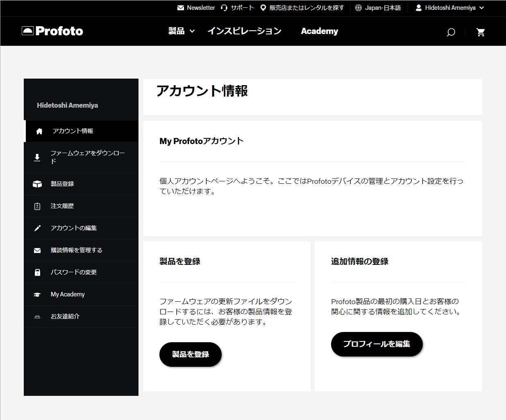The image size is (506, 420).
Task: Open the search magnifier icon
Action: [x=451, y=32]
